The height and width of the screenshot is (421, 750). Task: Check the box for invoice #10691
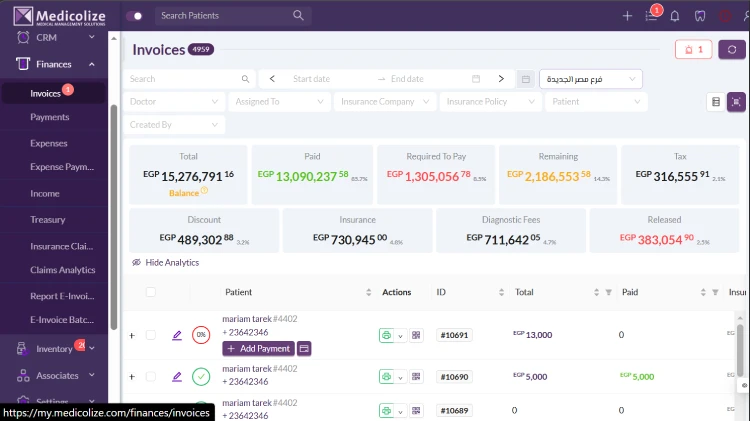[151, 335]
